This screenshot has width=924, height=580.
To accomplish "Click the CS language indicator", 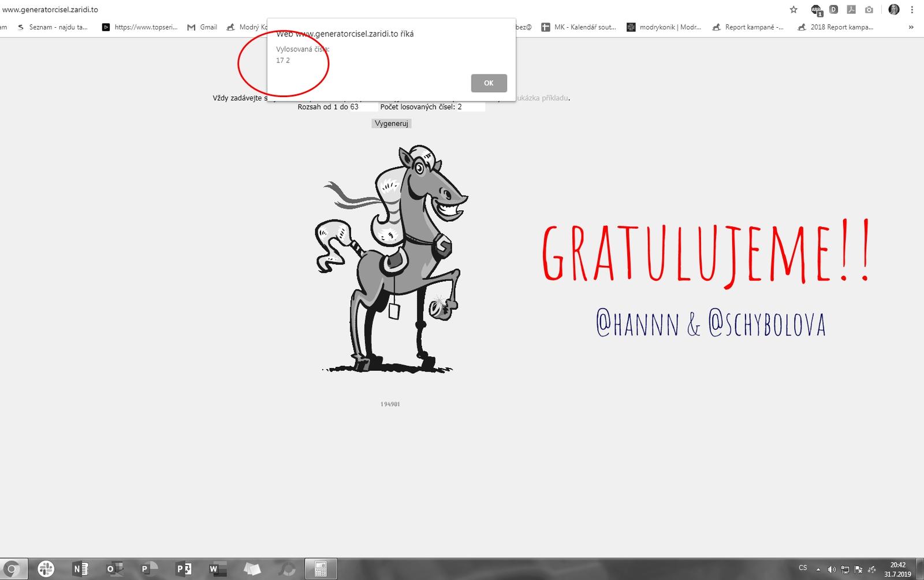I will pos(803,568).
